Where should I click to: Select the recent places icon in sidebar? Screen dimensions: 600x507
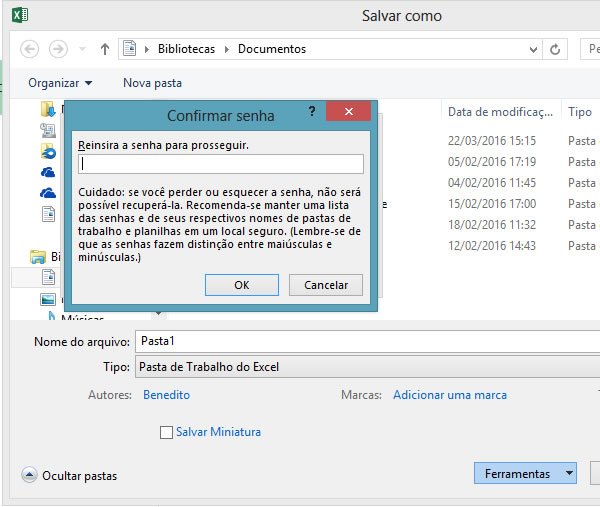[48, 130]
